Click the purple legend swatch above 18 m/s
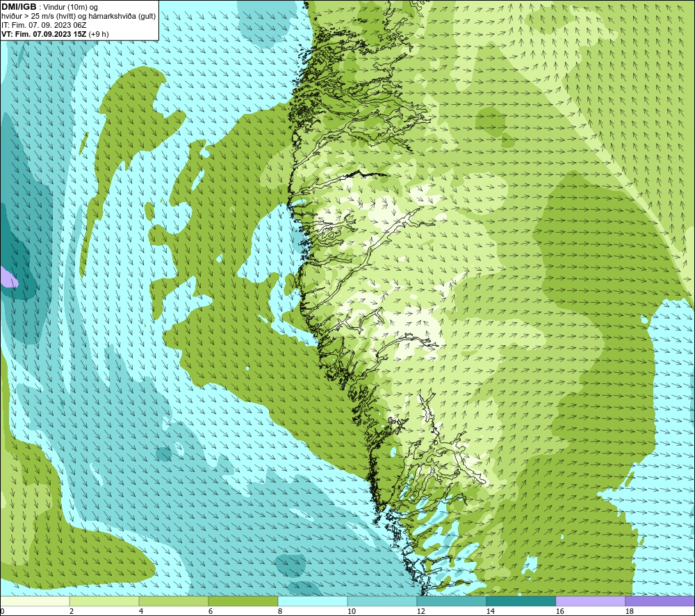This screenshot has width=695, height=616. [660, 601]
